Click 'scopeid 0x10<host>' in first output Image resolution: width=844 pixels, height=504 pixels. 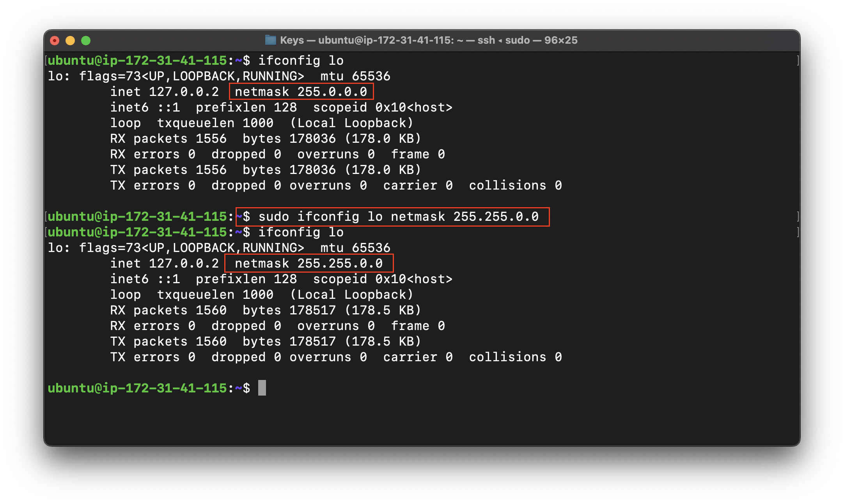(383, 107)
